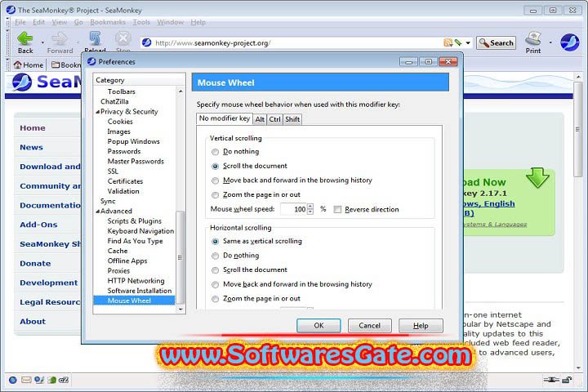Image resolution: width=588 pixels, height=392 pixels.
Task: Click the Reload toolbar icon
Action: pos(95,38)
